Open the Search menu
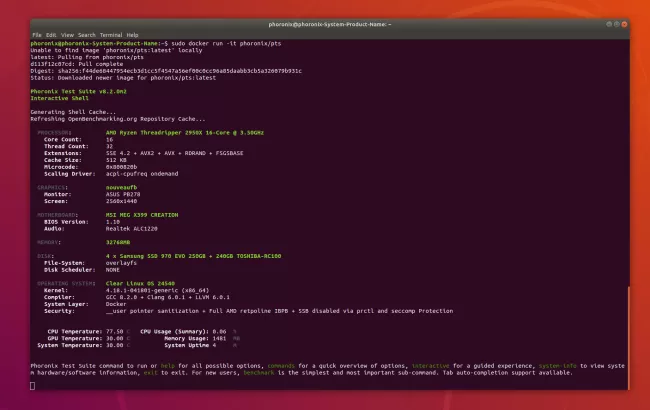This screenshot has height=410, width=650. (x=87, y=35)
